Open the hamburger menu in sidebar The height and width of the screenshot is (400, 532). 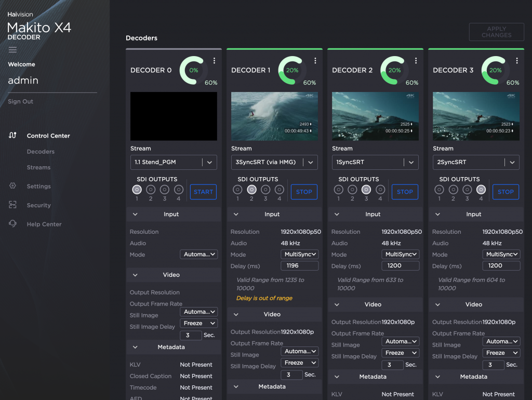pyautogui.click(x=12, y=50)
